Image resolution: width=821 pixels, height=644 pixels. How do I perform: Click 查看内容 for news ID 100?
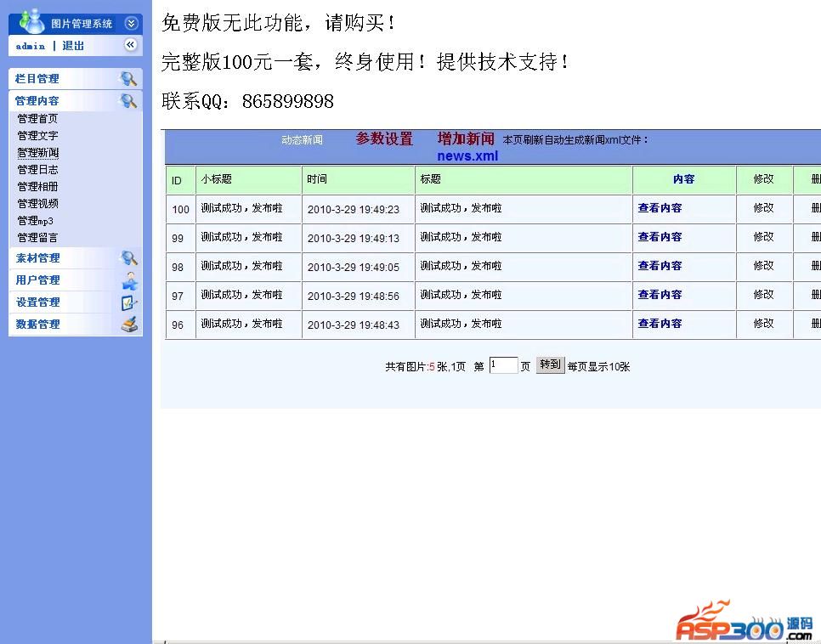[660, 208]
